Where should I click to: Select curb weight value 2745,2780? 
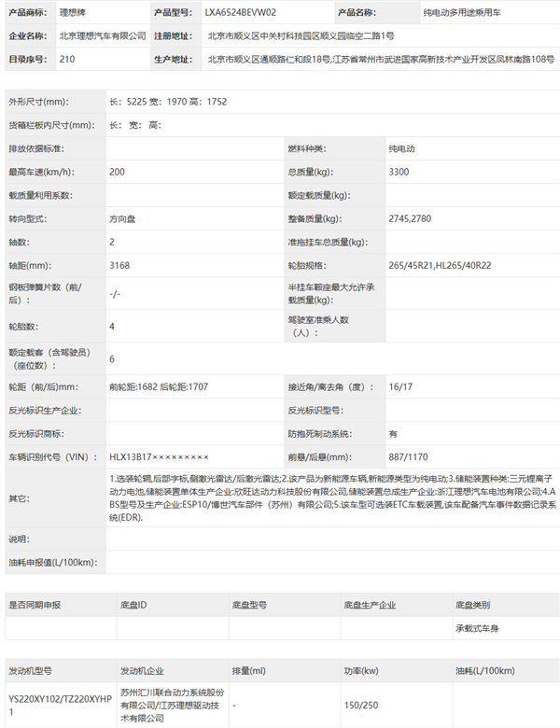(x=410, y=218)
